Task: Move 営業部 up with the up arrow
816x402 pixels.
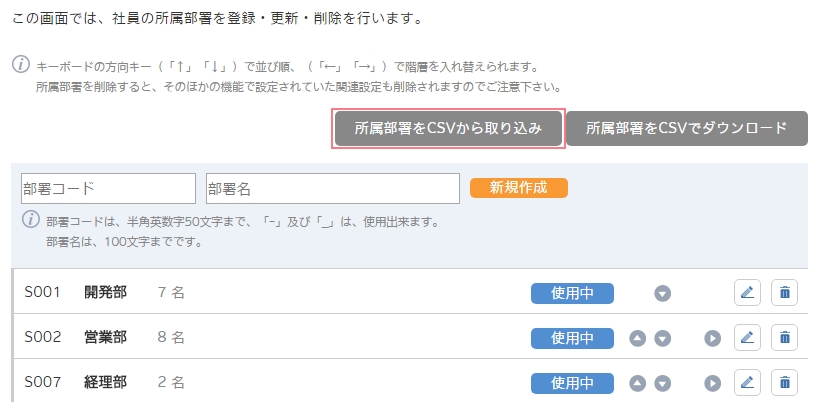Action: (638, 338)
